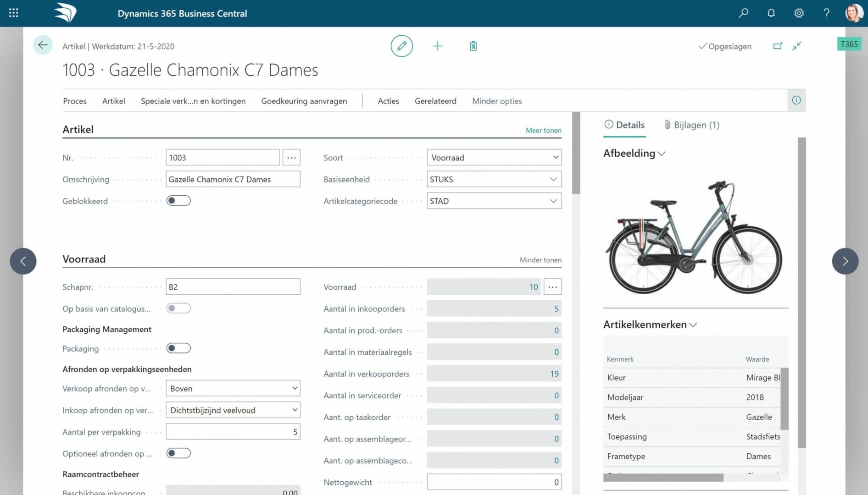The image size is (868, 495).
Task: Open the Soort dropdown
Action: pyautogui.click(x=494, y=157)
